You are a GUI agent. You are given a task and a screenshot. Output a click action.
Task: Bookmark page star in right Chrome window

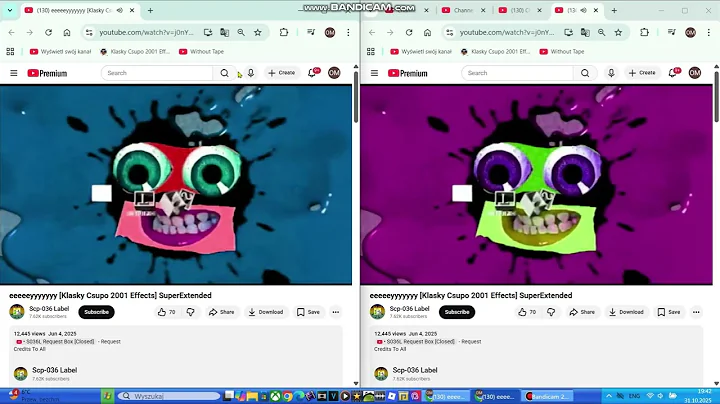[x=618, y=32]
